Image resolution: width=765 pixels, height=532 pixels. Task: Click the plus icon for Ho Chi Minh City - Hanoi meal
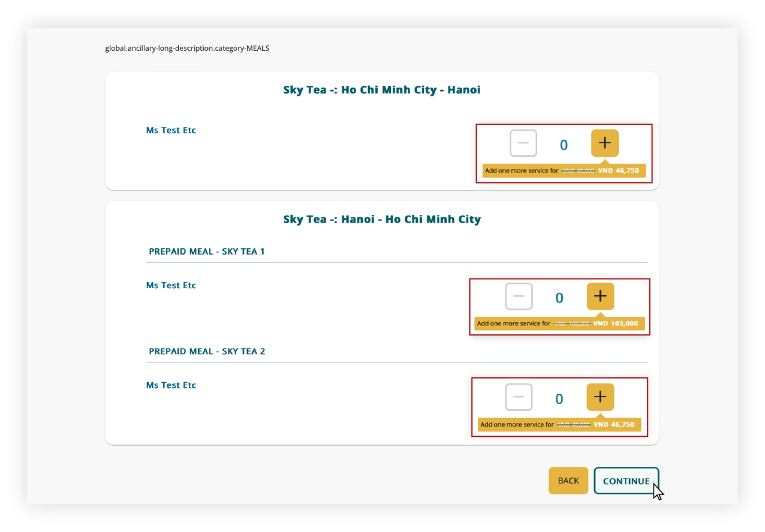pos(604,143)
